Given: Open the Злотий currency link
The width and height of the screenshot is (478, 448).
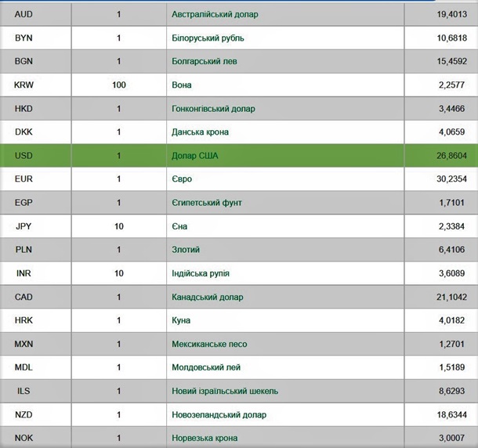Looking at the screenshot, I should pos(186,250).
